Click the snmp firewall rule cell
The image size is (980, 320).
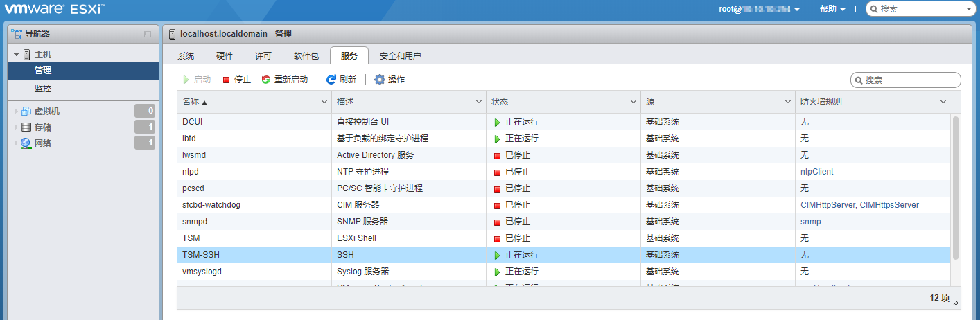pos(810,222)
